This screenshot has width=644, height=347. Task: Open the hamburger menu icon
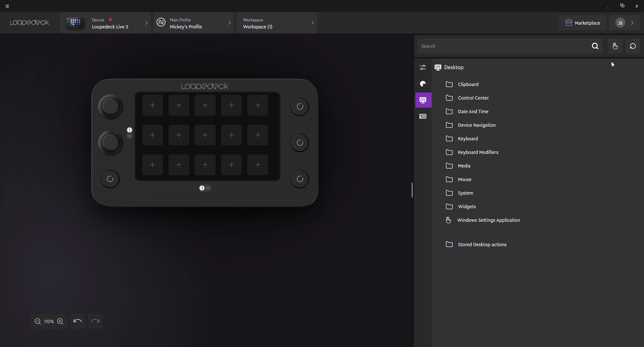7,6
